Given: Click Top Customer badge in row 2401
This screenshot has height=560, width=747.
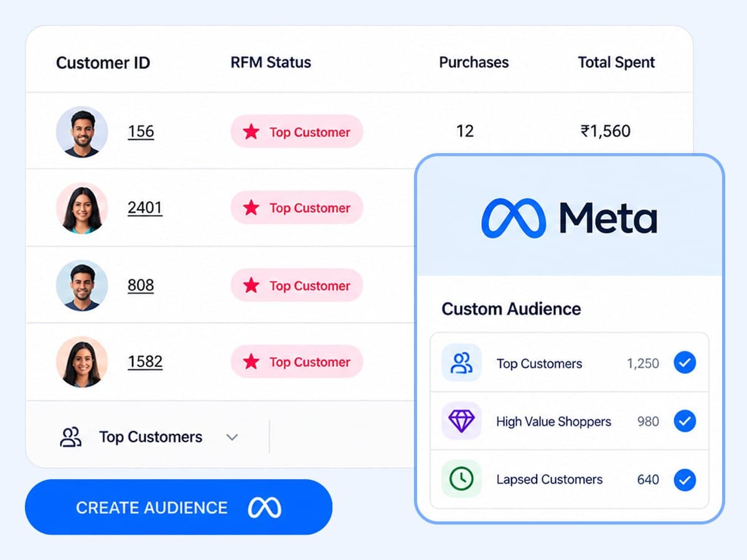Looking at the screenshot, I should click(x=297, y=208).
